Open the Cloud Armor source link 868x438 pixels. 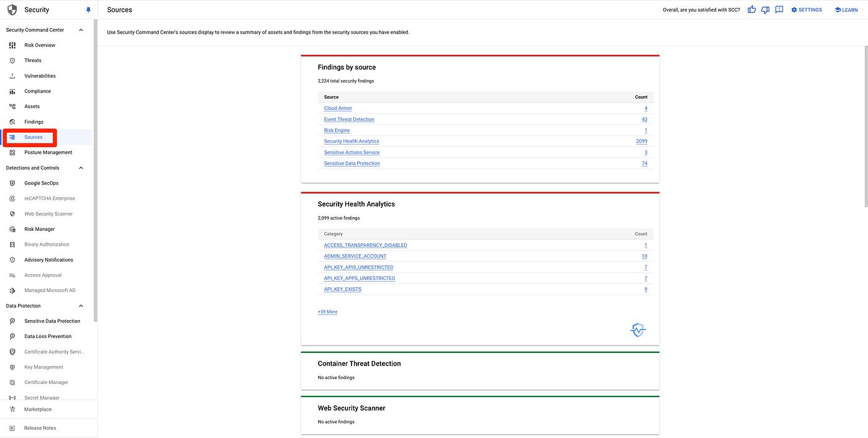(x=338, y=108)
